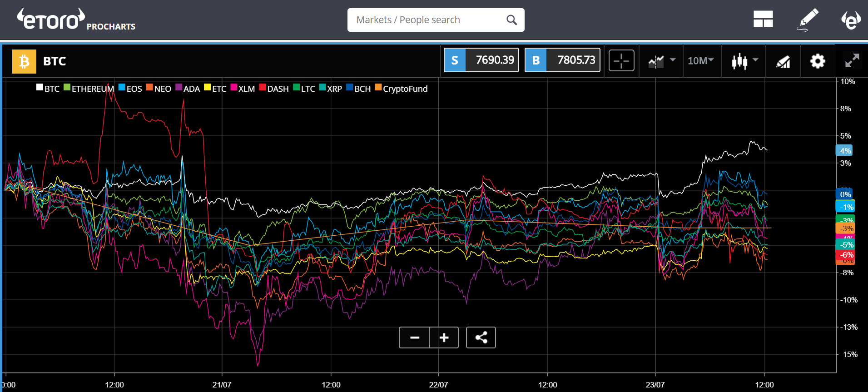This screenshot has height=392, width=868.
Task: Click the red DASH legend swatch
Action: tap(262, 88)
